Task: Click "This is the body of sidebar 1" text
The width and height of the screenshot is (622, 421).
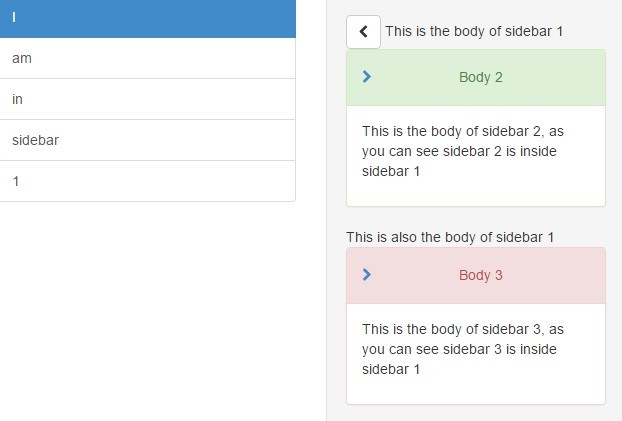Action: tap(474, 31)
